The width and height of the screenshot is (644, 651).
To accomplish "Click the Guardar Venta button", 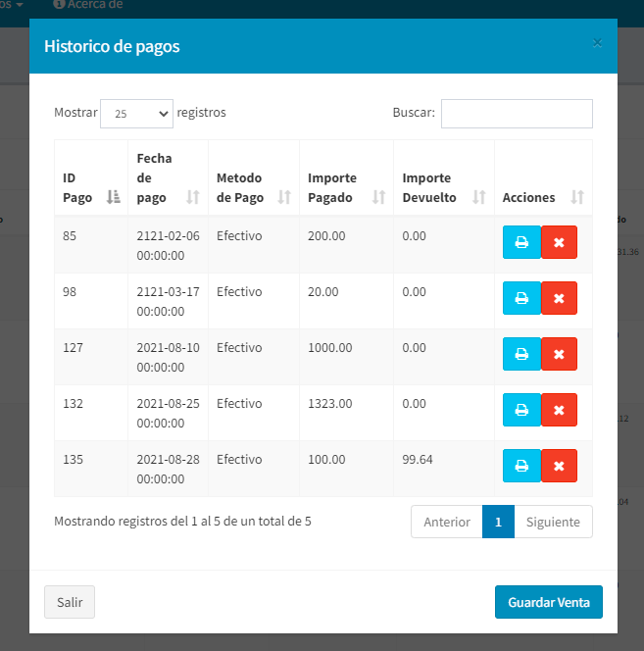I will pos(548,602).
